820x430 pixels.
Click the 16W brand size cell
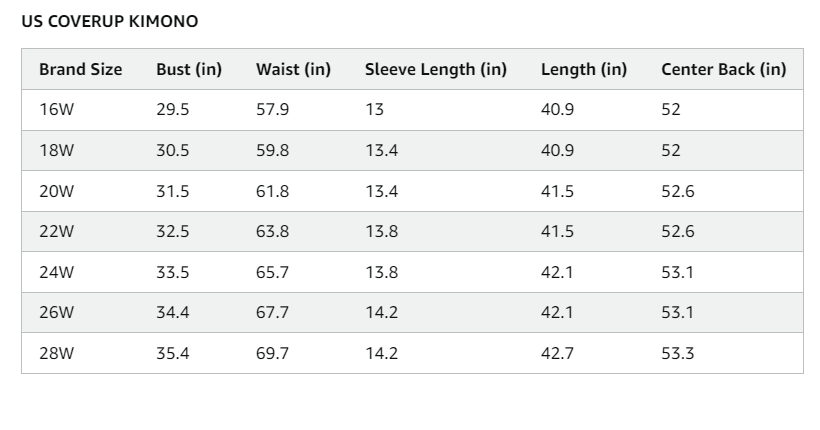coord(56,110)
